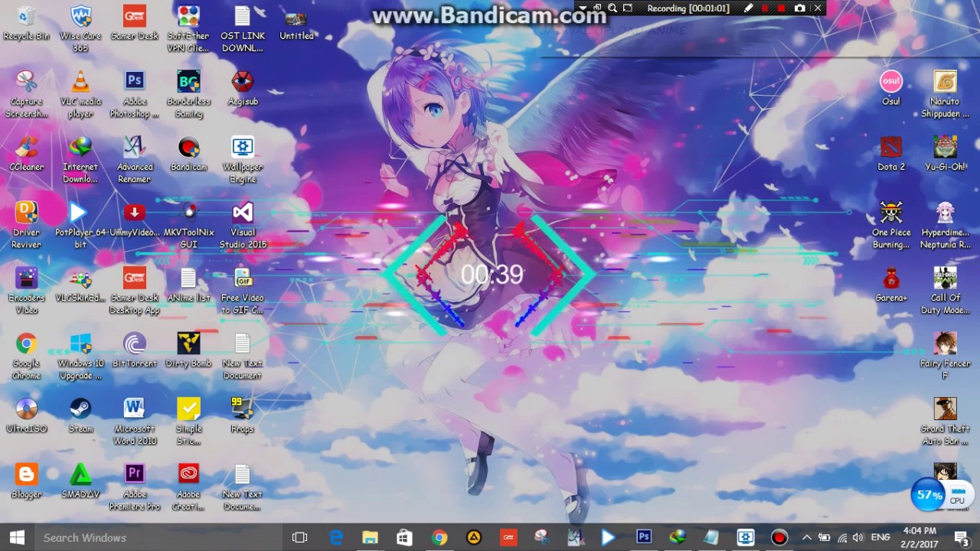Select the SoftEther VPN Client shortcut
Viewport: 980px width, 551px height.
(188, 28)
